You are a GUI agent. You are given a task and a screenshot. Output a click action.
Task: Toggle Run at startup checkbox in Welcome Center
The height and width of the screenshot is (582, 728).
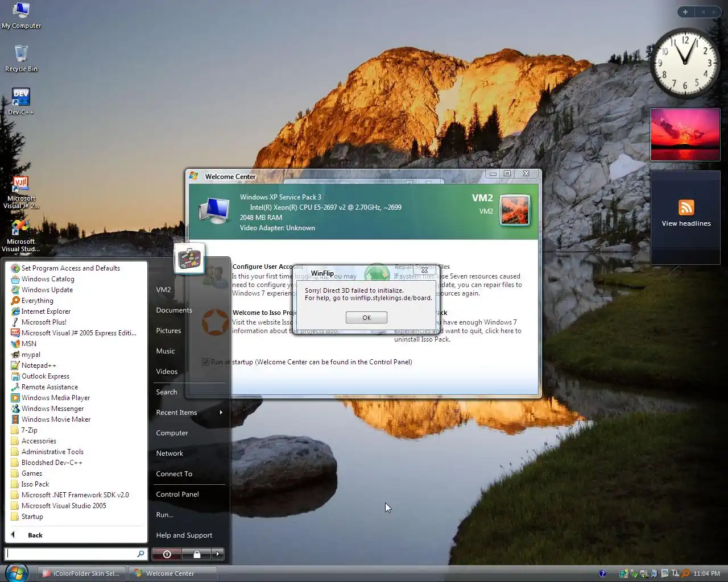[205, 362]
